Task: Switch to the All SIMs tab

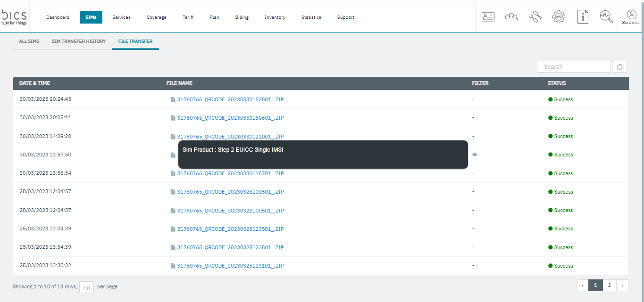Action: pyautogui.click(x=29, y=41)
